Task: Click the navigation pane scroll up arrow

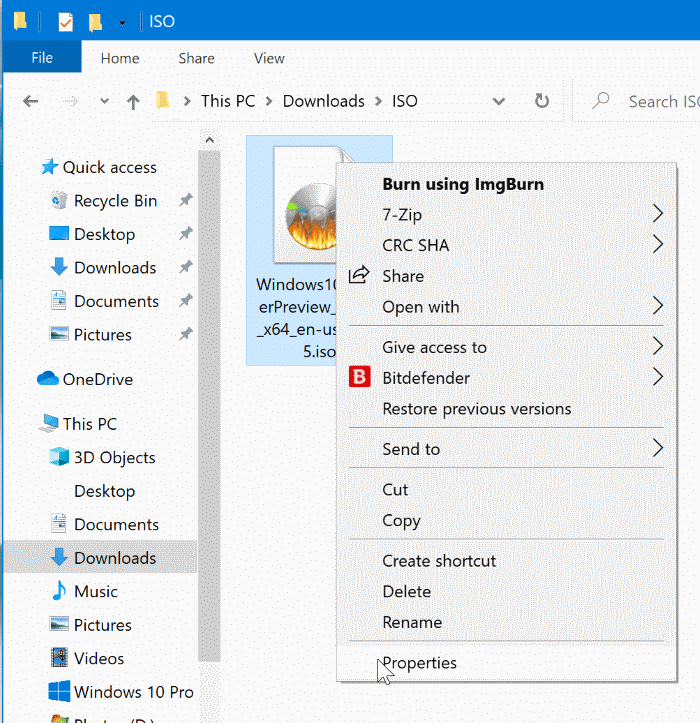Action: point(209,140)
